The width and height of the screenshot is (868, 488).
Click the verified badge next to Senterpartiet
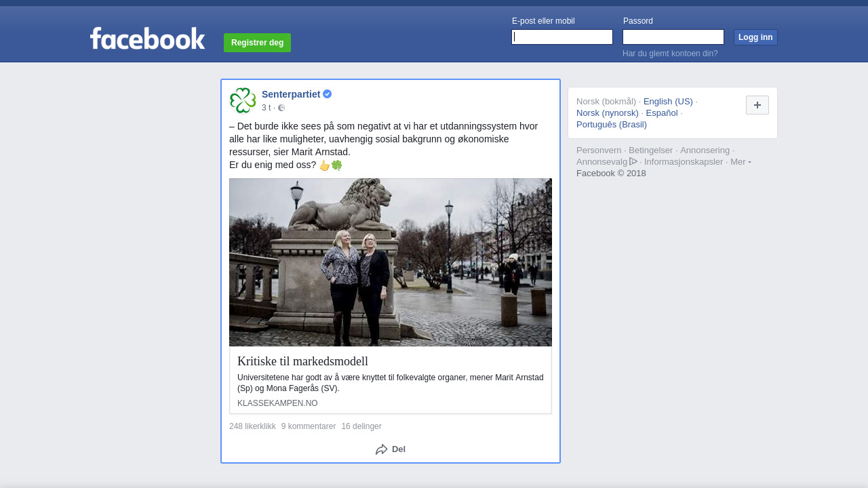[327, 94]
